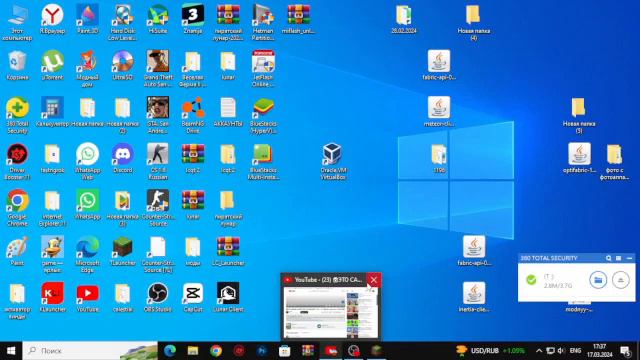
Task: Launch Grand Theft Auto San Andreas shortcut
Action: (x=158, y=69)
